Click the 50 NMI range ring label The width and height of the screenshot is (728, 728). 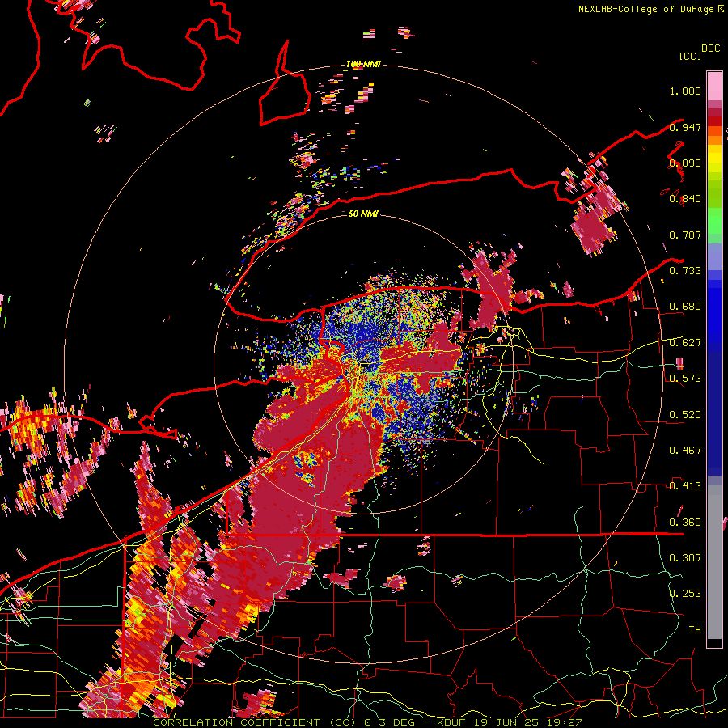coord(363,214)
